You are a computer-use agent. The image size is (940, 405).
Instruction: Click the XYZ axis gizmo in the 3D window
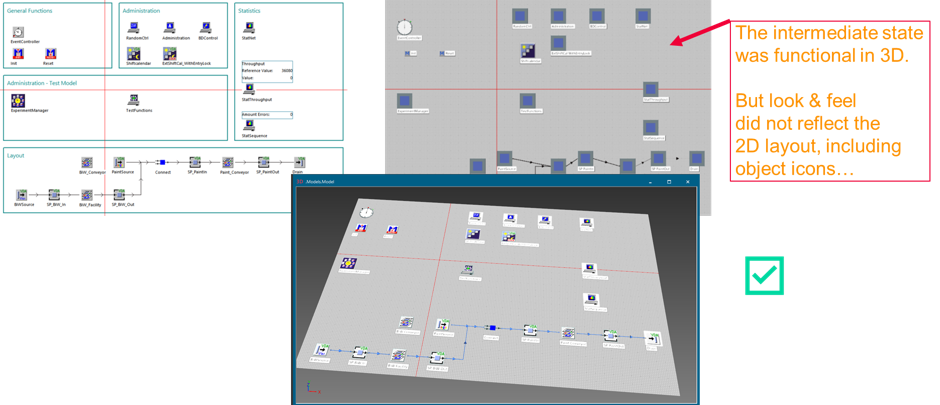tap(313, 387)
